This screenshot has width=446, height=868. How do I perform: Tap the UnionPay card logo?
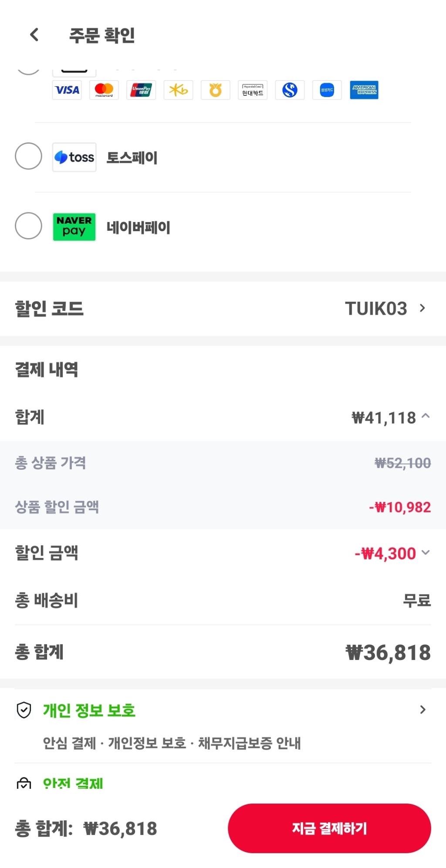coord(141,90)
